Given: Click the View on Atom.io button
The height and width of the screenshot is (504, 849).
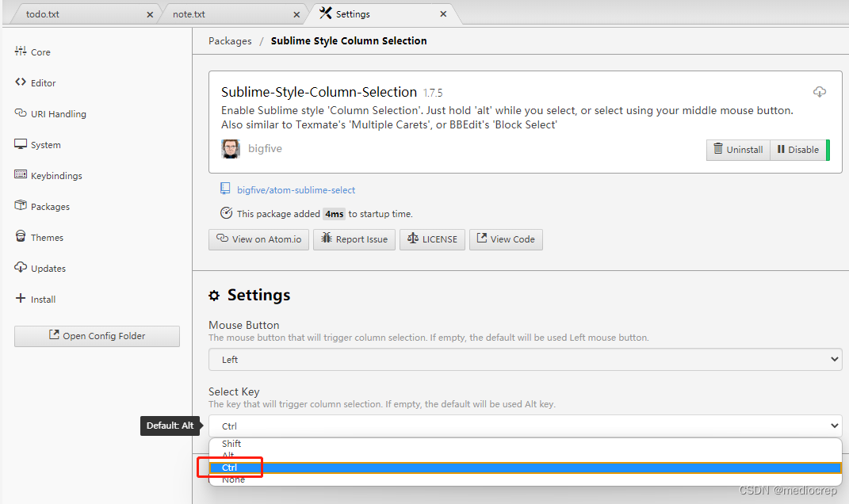Looking at the screenshot, I should [x=258, y=239].
